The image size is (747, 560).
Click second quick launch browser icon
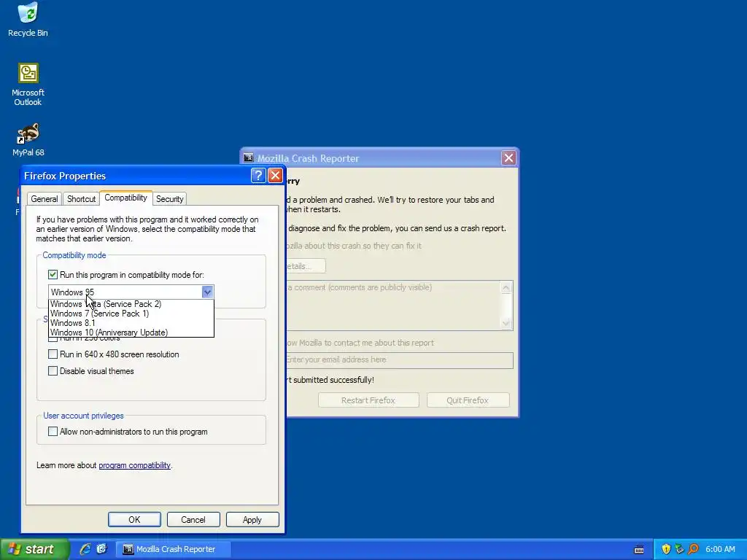101,549
